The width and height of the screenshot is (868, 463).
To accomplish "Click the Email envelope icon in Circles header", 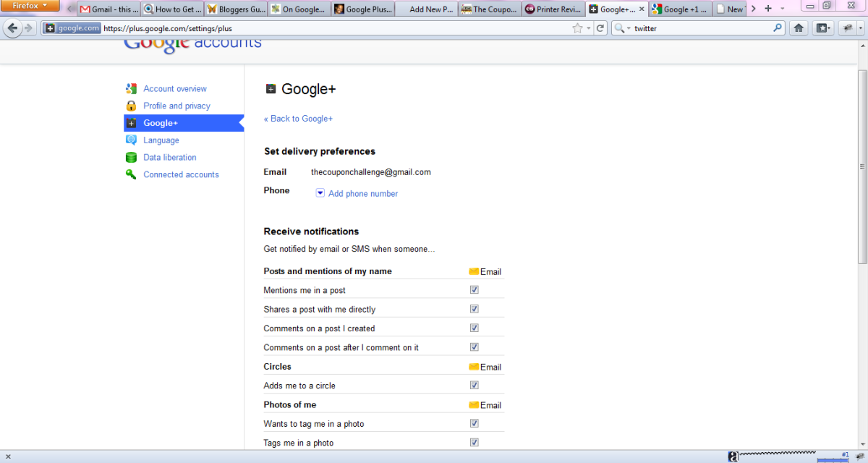I will coord(474,367).
